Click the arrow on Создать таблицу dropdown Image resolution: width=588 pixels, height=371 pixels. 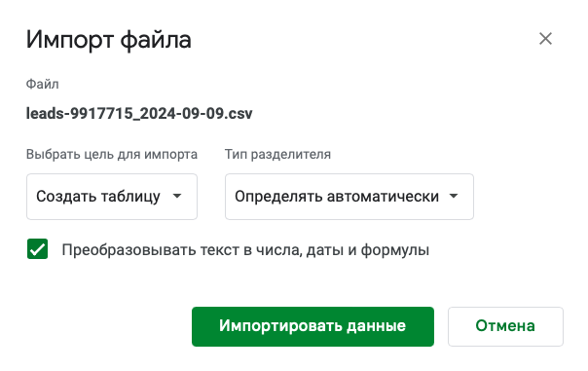[177, 196]
